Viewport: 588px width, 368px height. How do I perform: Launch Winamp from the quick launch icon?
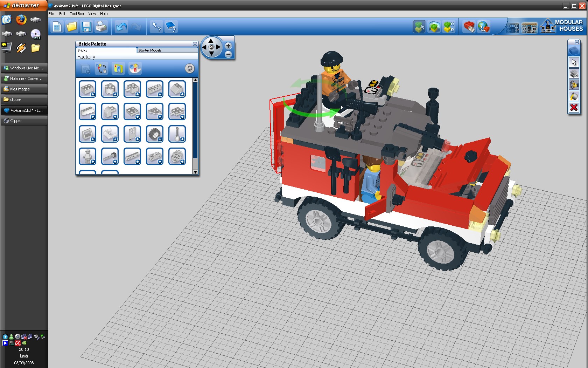tap(21, 48)
